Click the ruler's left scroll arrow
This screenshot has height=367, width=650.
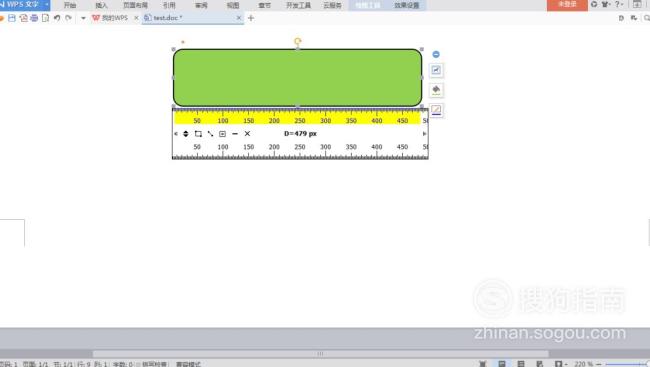pyautogui.click(x=176, y=134)
